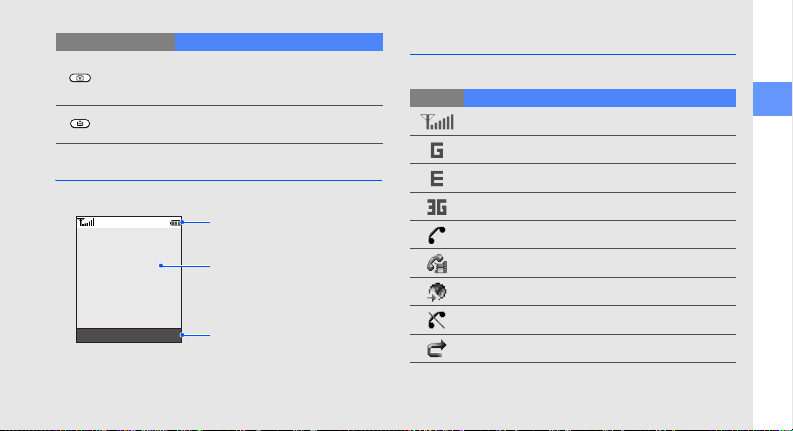The height and width of the screenshot is (431, 793).
Task: Click the curved arrow call diverting icon
Action: pyautogui.click(x=436, y=349)
